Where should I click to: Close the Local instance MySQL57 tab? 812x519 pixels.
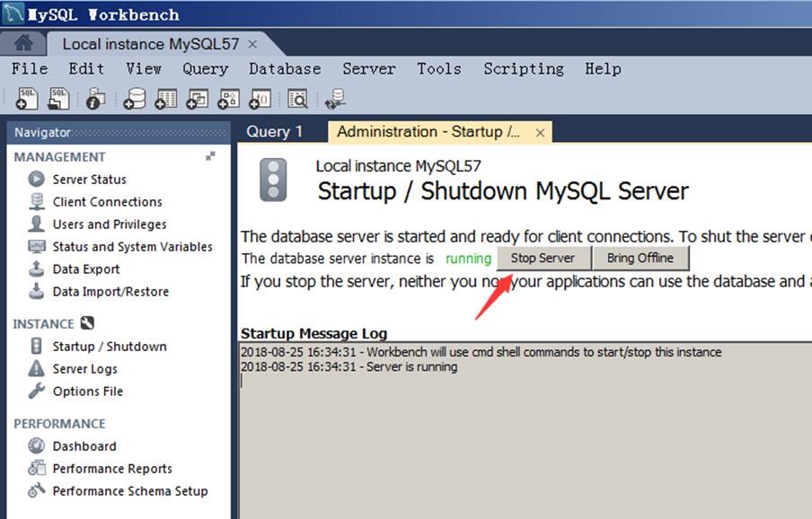tap(252, 45)
